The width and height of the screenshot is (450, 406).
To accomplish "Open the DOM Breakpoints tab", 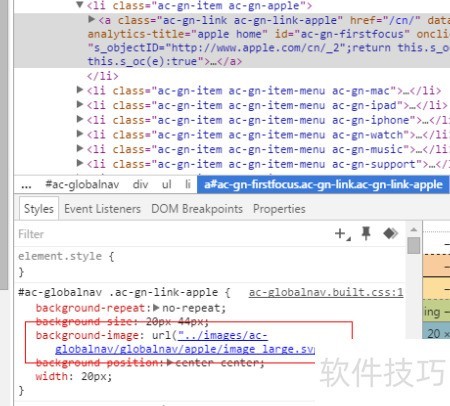I will (x=197, y=209).
